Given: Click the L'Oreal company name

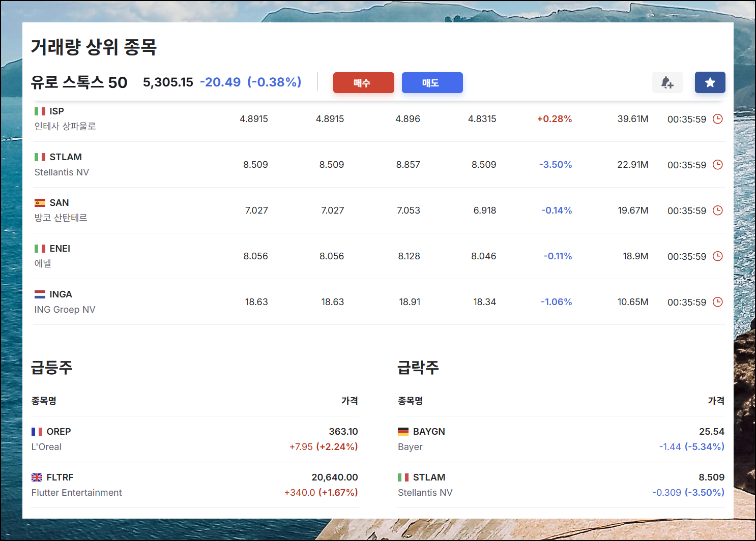Looking at the screenshot, I should pos(46,447).
